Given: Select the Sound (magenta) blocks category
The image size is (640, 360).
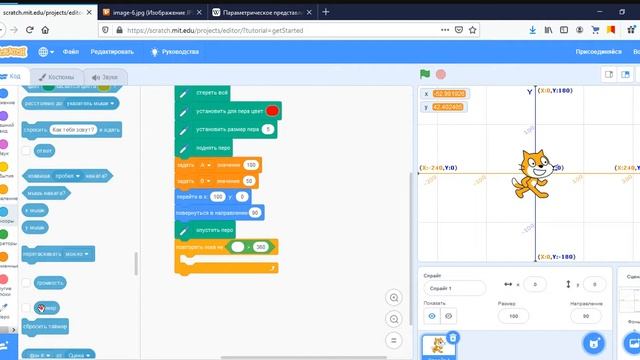Looking at the screenshot, I should 4,144.
